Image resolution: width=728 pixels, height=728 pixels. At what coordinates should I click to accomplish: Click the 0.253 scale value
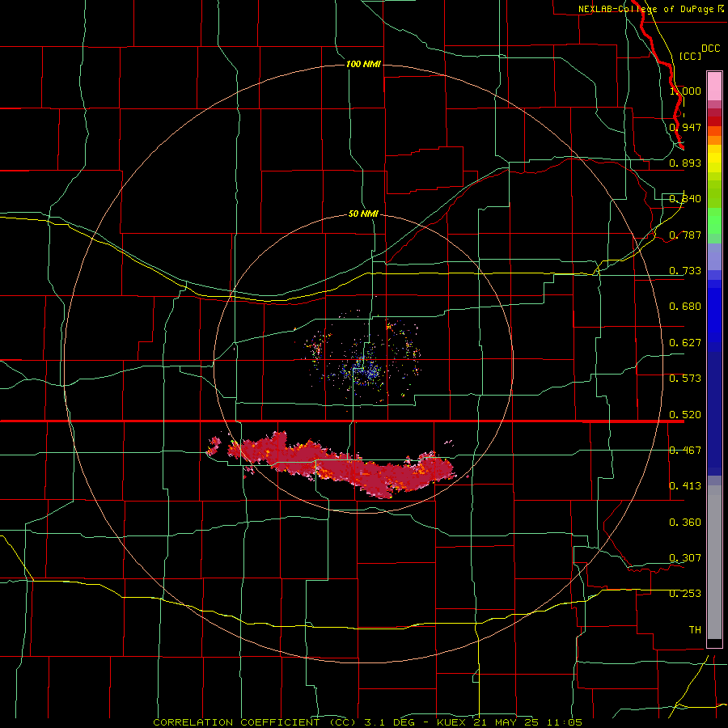click(x=685, y=594)
